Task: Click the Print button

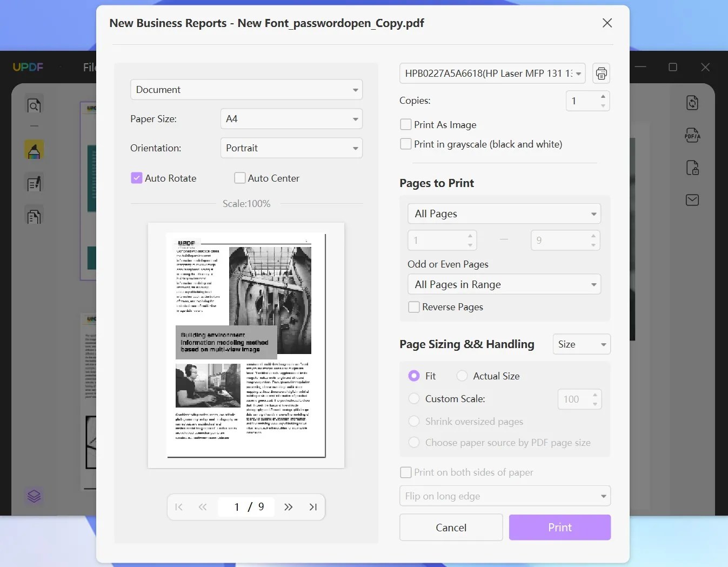Action: (560, 527)
